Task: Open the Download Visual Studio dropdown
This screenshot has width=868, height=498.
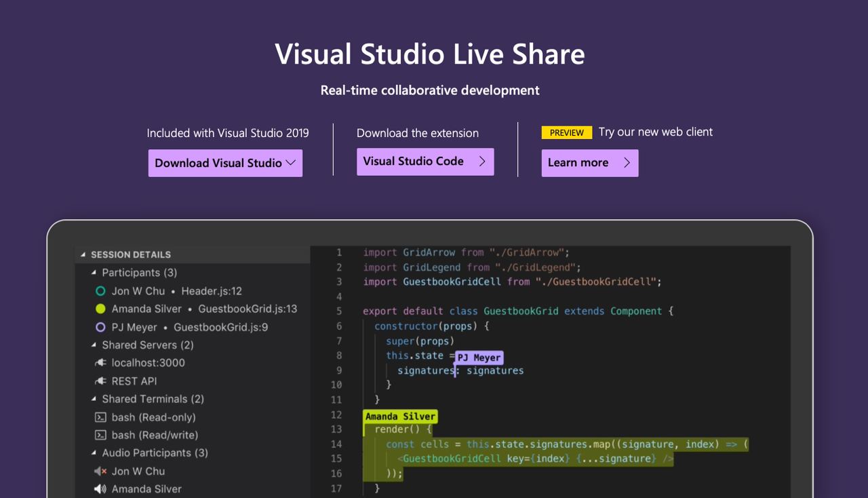Action: click(x=225, y=163)
